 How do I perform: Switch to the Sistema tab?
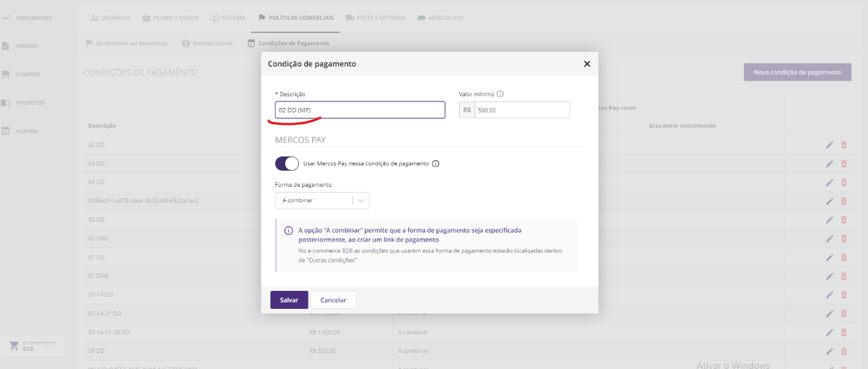click(228, 17)
